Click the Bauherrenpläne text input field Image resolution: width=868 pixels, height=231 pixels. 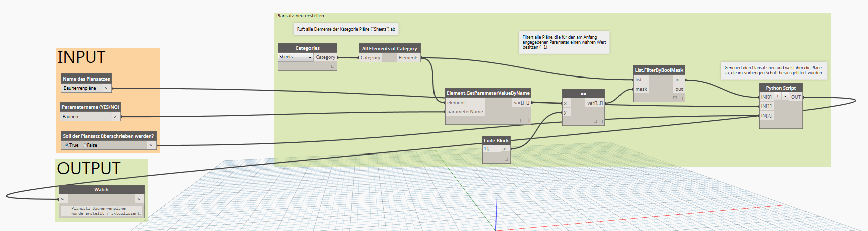(x=81, y=88)
